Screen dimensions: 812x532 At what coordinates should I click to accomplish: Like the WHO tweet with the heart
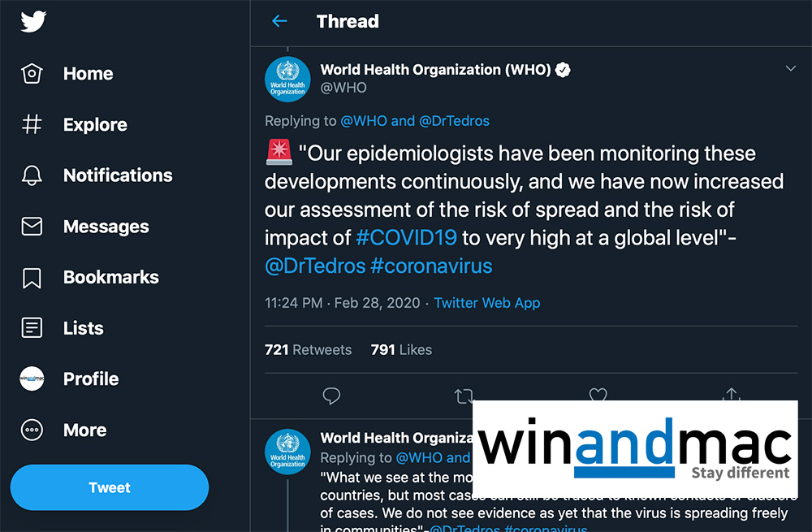click(x=598, y=396)
